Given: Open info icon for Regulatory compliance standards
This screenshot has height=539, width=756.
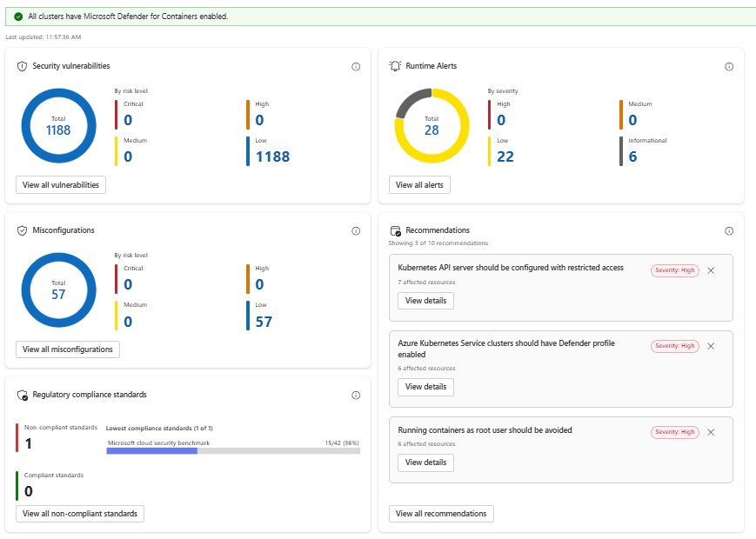Looking at the screenshot, I should click(356, 396).
